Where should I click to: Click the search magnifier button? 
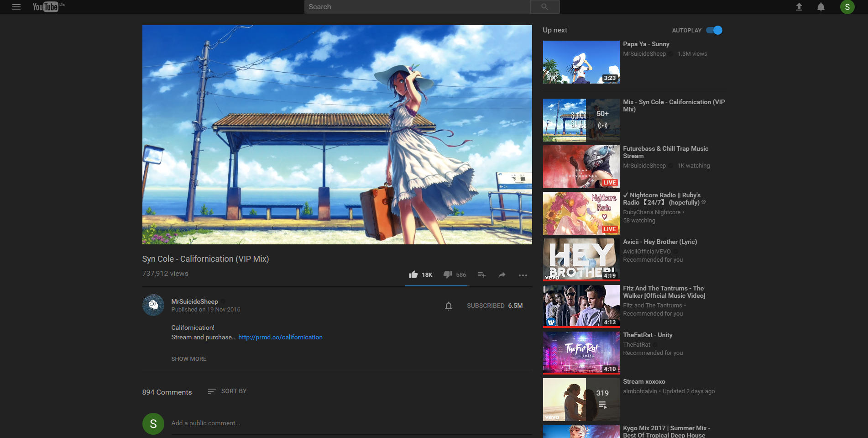tap(545, 7)
